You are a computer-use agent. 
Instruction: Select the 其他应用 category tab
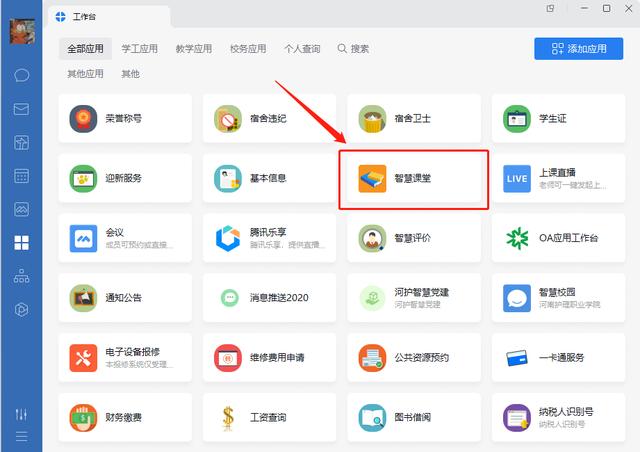[x=85, y=74]
